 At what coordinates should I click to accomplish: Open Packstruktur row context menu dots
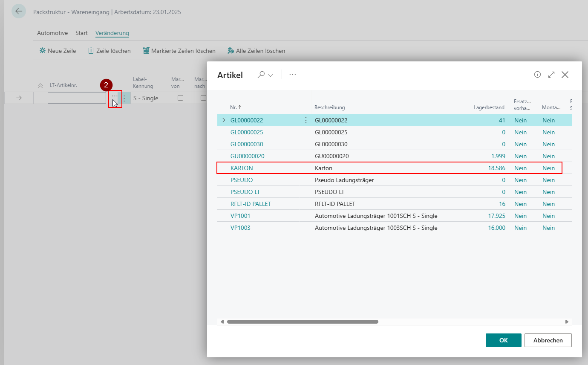(x=124, y=98)
